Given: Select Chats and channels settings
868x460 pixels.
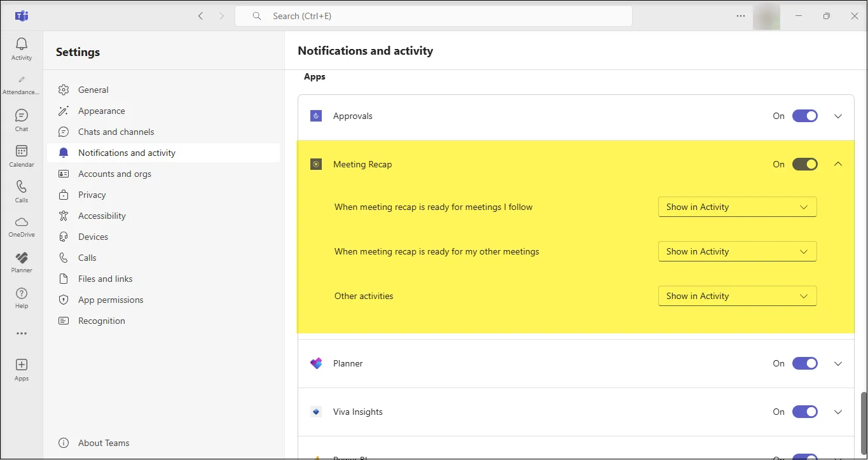Looking at the screenshot, I should coord(163,132).
